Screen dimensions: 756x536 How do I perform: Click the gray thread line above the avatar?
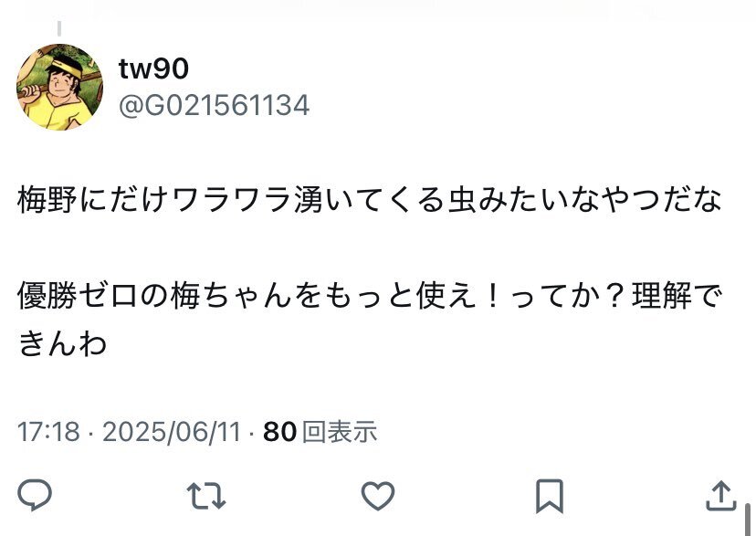[x=59, y=29]
